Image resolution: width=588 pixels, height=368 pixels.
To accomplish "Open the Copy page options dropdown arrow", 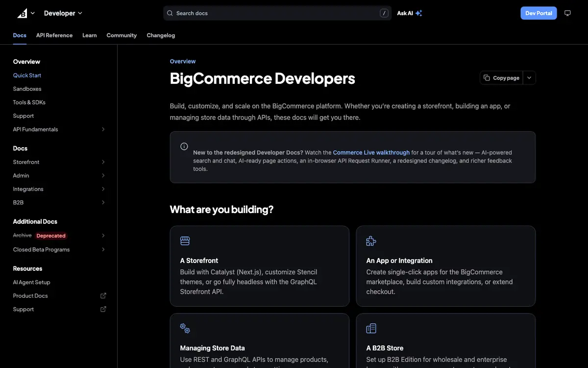I will pos(529,78).
